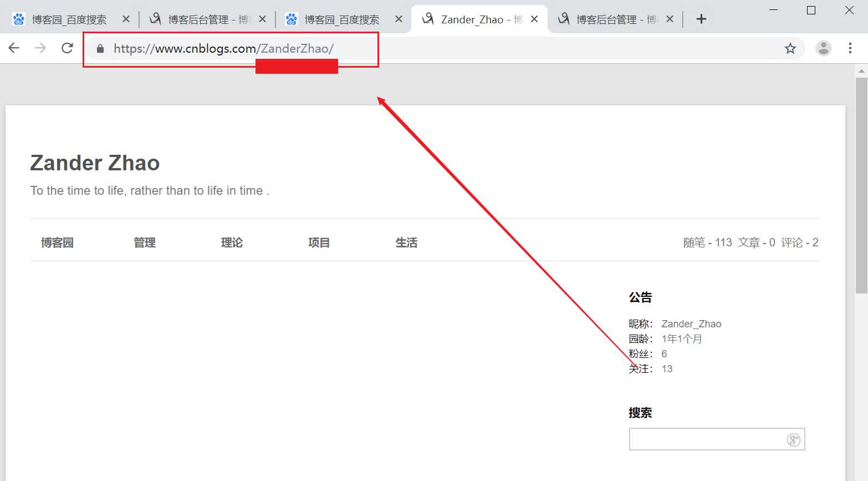This screenshot has height=481, width=868.
Task: Click the nickname link Zander_Zhao
Action: click(691, 324)
